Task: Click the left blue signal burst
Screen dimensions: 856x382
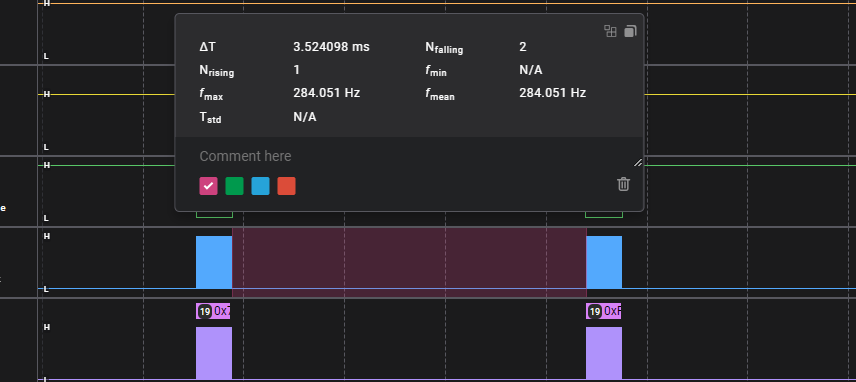Action: click(214, 262)
